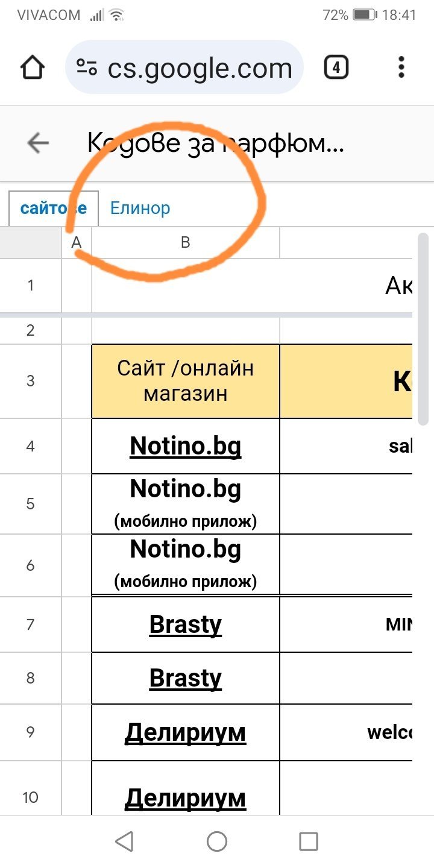Select column A header

pos(76,242)
